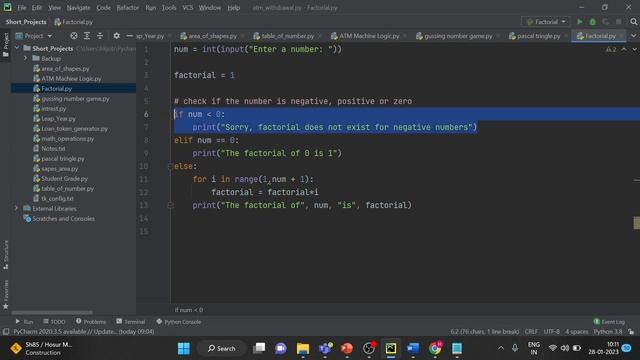Open Task View on the taskbar

click(259, 348)
